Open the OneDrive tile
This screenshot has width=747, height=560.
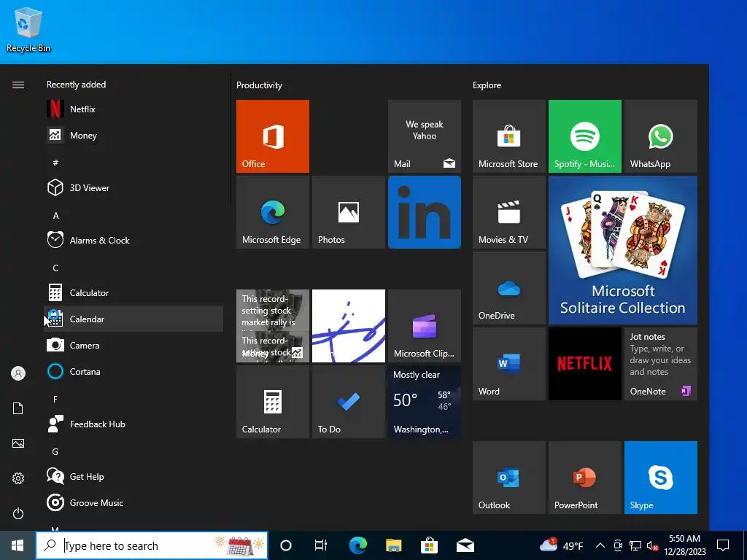click(x=508, y=287)
